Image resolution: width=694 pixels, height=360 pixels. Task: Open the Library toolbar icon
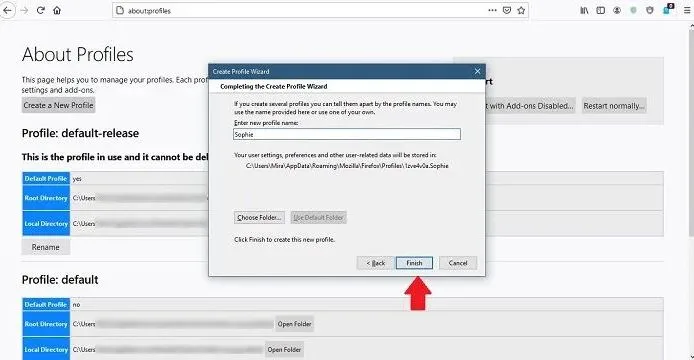click(584, 10)
